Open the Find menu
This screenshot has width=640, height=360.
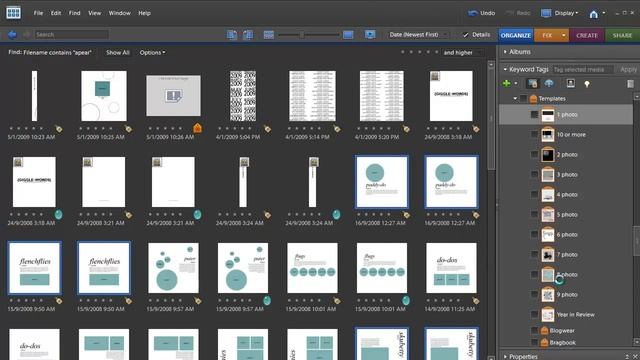coord(74,13)
